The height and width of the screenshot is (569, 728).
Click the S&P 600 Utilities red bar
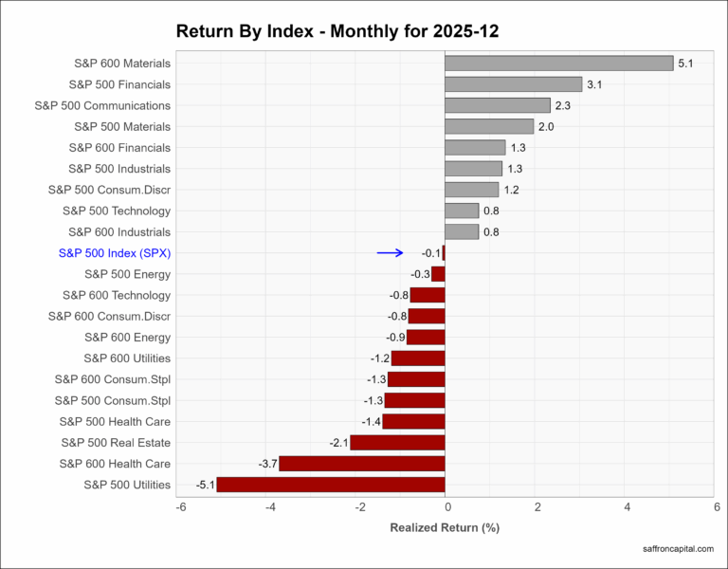coord(418,358)
